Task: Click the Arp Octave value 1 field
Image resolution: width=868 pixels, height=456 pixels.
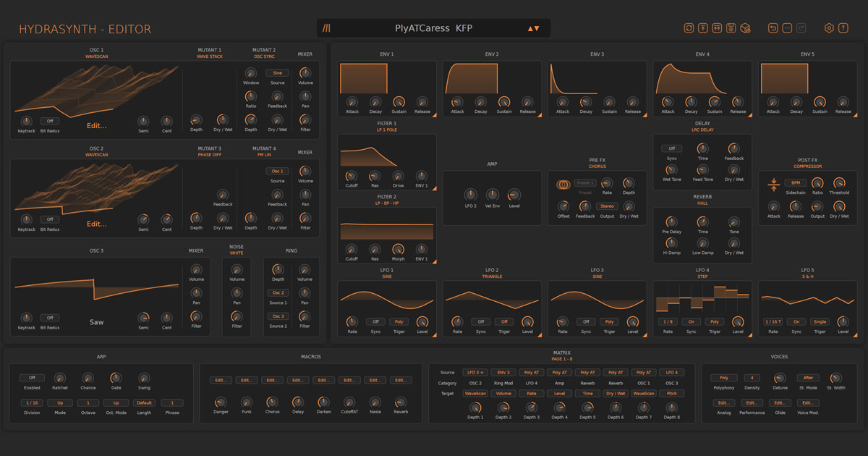Action: [88, 402]
